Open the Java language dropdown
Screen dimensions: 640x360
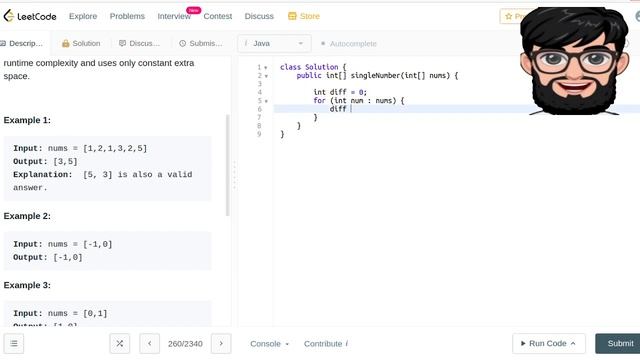pos(274,43)
